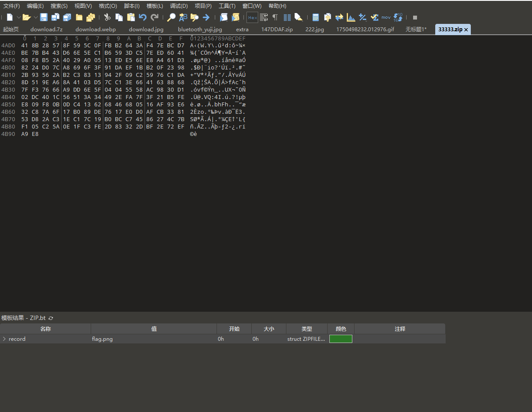The image size is (532, 412).
Task: Open the dropdown arrow beside Open file
Action: (x=35, y=17)
